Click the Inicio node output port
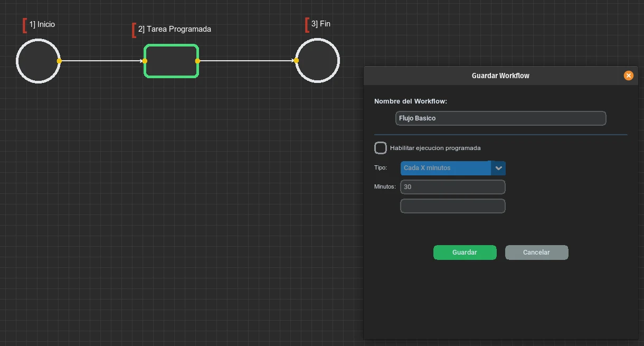The image size is (644, 346). tap(59, 61)
